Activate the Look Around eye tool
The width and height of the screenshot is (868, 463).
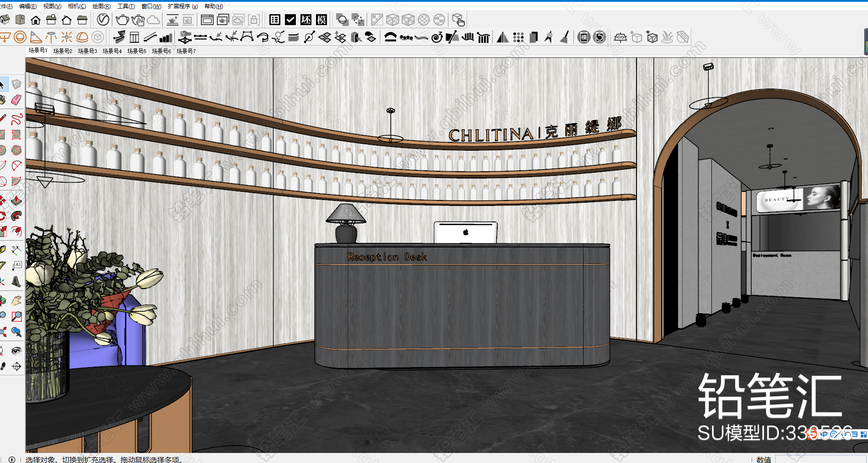point(16,351)
